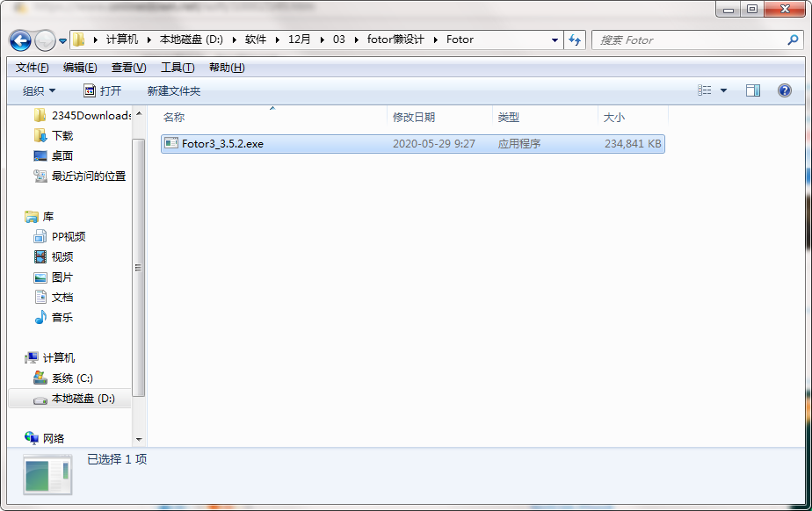This screenshot has width=812, height=511.
Task: Open the 组织 dropdown menu
Action: pos(39,91)
